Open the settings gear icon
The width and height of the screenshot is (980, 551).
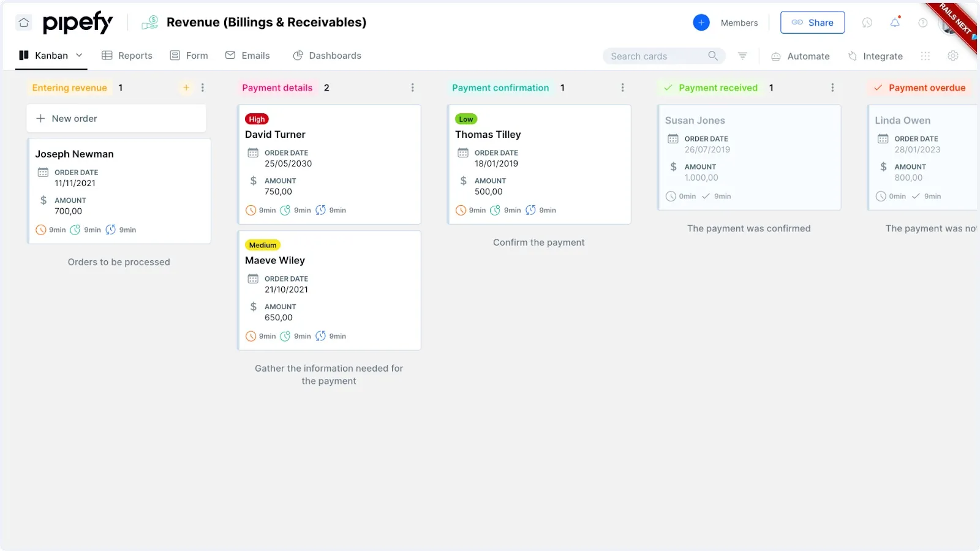pyautogui.click(x=952, y=56)
